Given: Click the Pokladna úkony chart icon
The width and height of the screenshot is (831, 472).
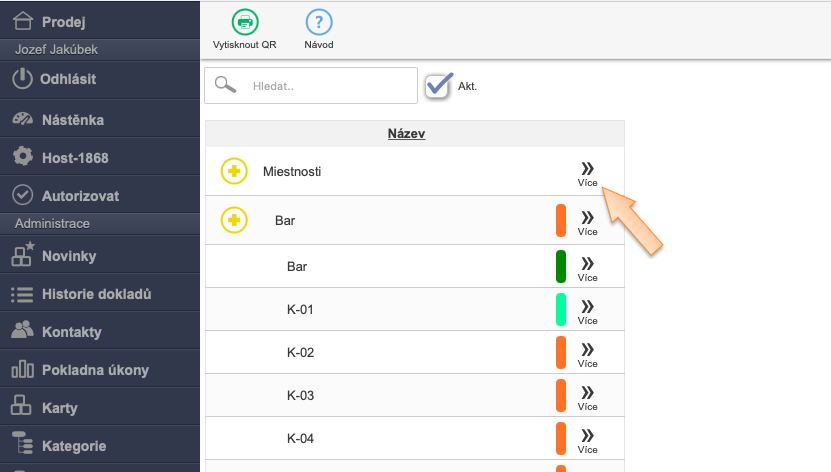Looking at the screenshot, I should 23,370.
